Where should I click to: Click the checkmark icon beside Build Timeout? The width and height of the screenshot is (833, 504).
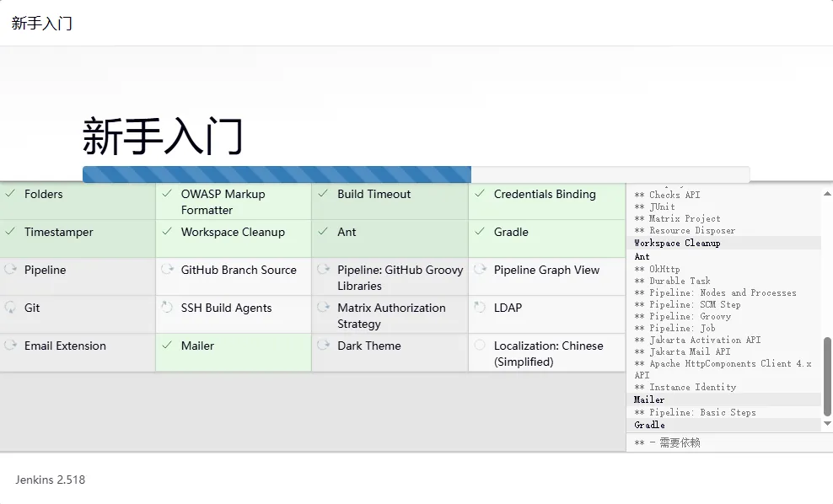323,194
